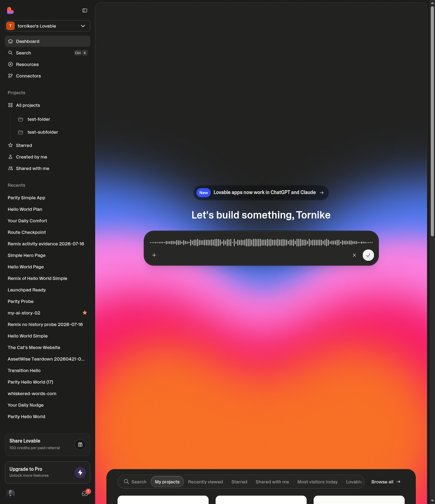Open Connectors in the sidebar
Image resolution: width=435 pixels, height=504 pixels.
click(47, 76)
